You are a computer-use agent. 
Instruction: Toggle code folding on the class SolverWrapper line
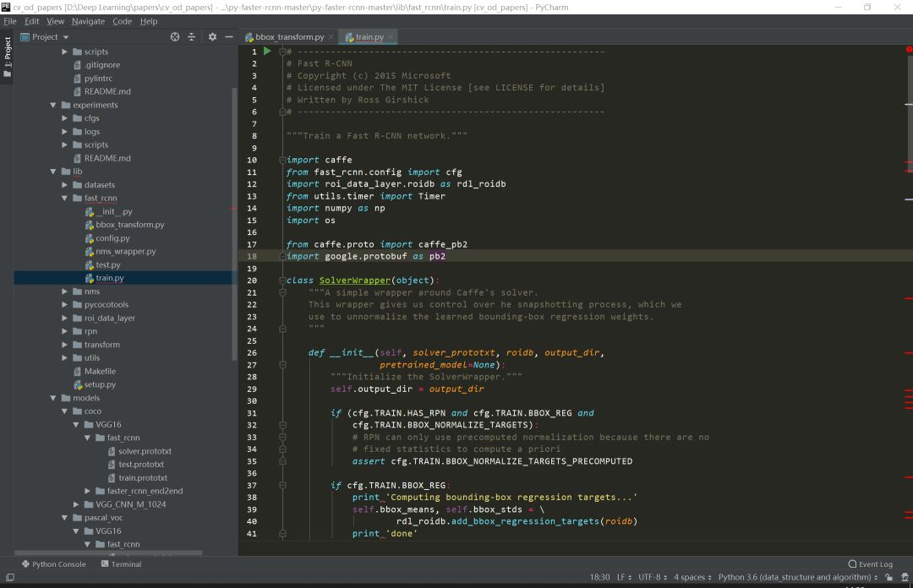click(282, 280)
